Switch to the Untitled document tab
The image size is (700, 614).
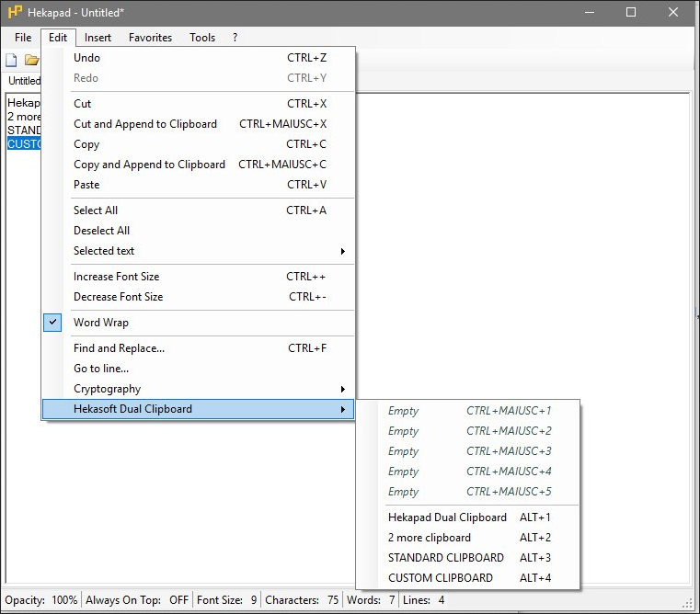pyautogui.click(x=24, y=81)
